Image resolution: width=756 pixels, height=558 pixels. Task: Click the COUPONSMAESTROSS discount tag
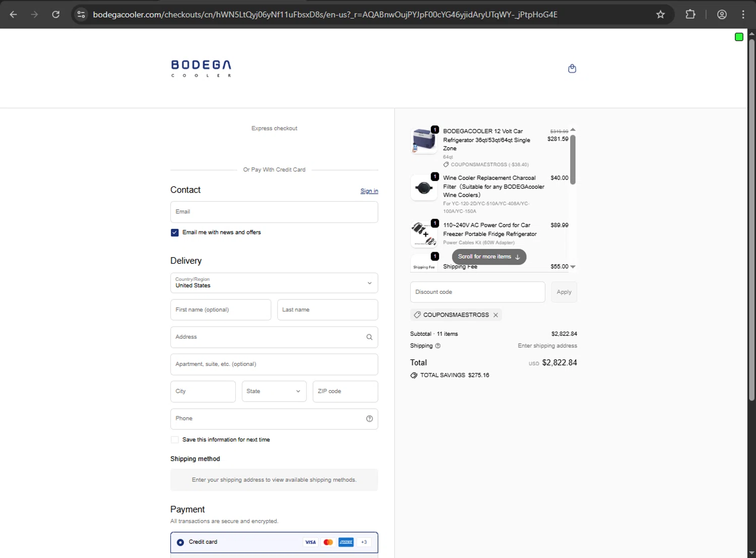pos(456,315)
